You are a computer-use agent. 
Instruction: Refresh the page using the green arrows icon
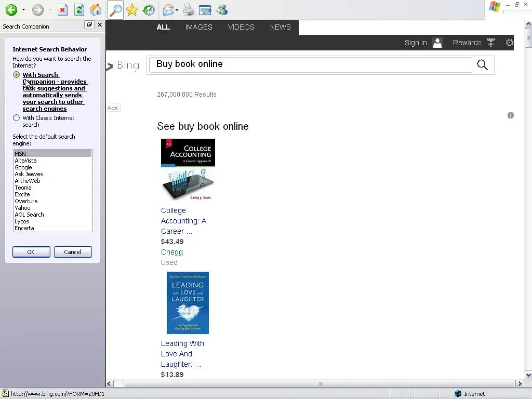pyautogui.click(x=79, y=10)
